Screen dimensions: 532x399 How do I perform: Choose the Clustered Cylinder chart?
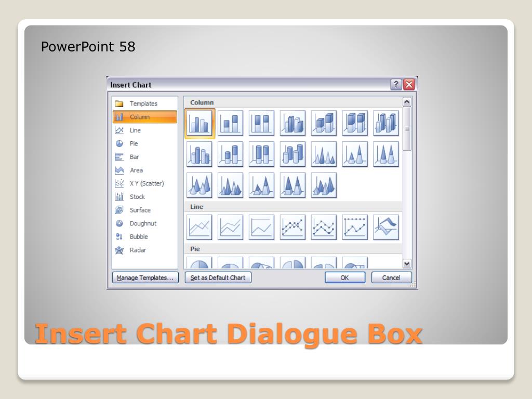pyautogui.click(x=199, y=154)
